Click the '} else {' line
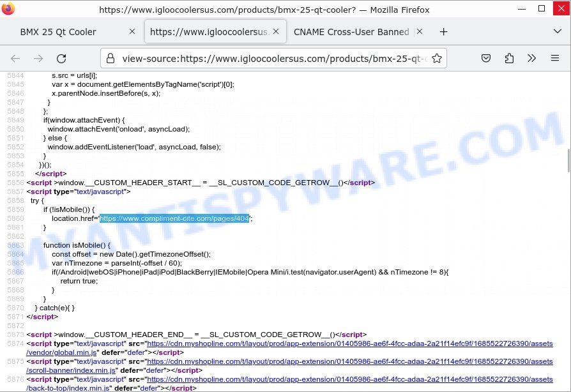The width and height of the screenshot is (571, 392). (55, 138)
